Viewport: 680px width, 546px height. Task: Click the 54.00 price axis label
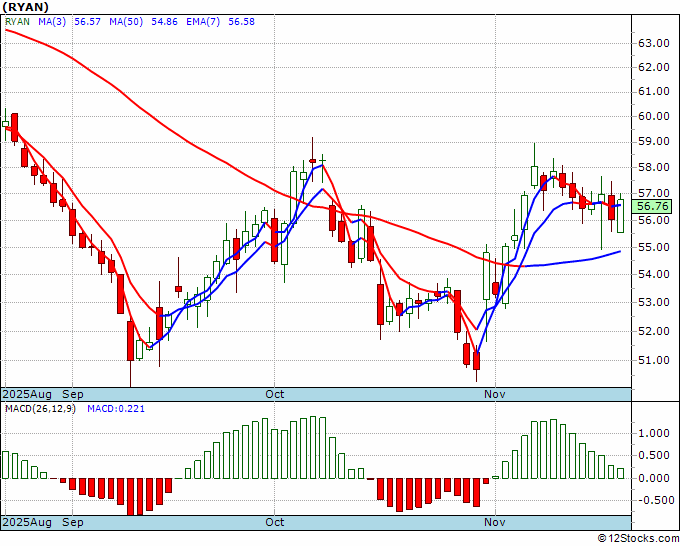(x=654, y=274)
